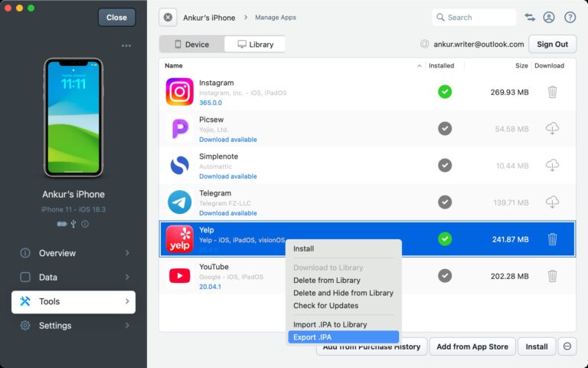Switch to the Device tab
The height and width of the screenshot is (368, 588).
[x=192, y=44]
